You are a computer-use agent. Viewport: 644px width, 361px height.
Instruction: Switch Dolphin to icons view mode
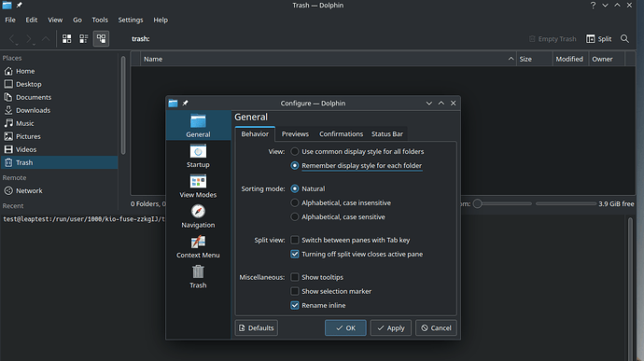pos(66,38)
